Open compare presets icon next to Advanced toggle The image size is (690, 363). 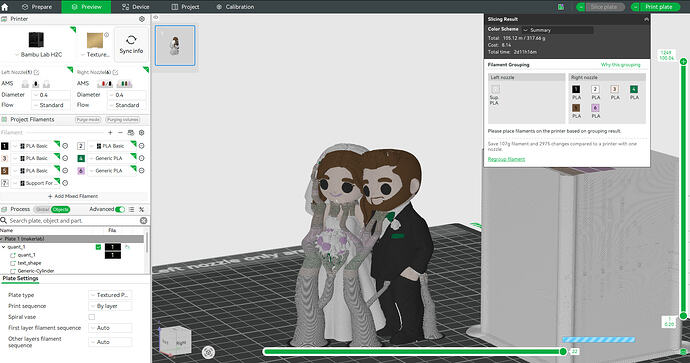coord(142,209)
